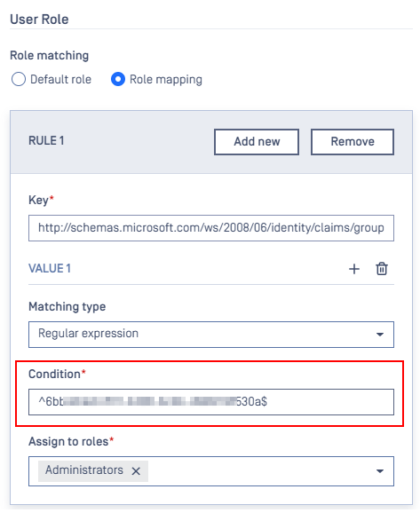Click the Default role label text
Screen dimensions: 420x513
60,79
